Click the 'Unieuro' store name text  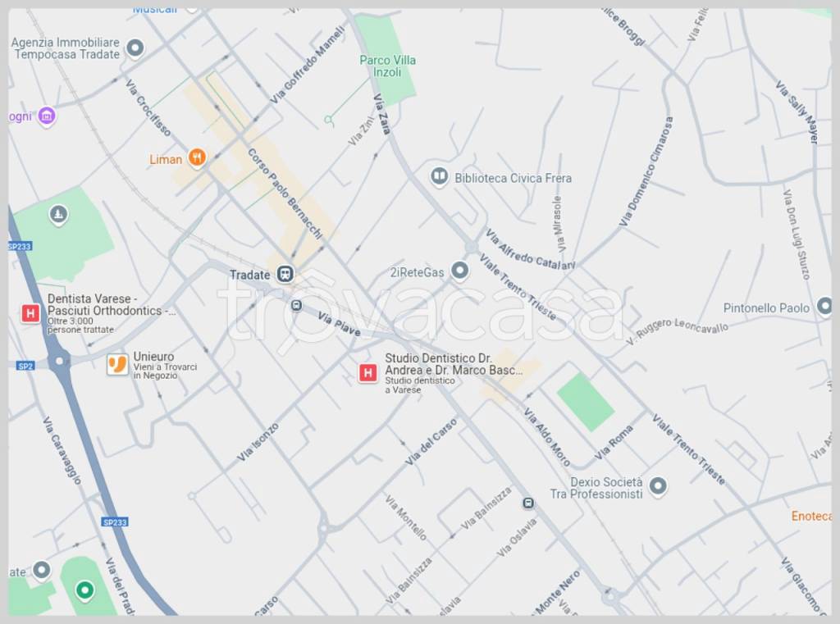(153, 357)
